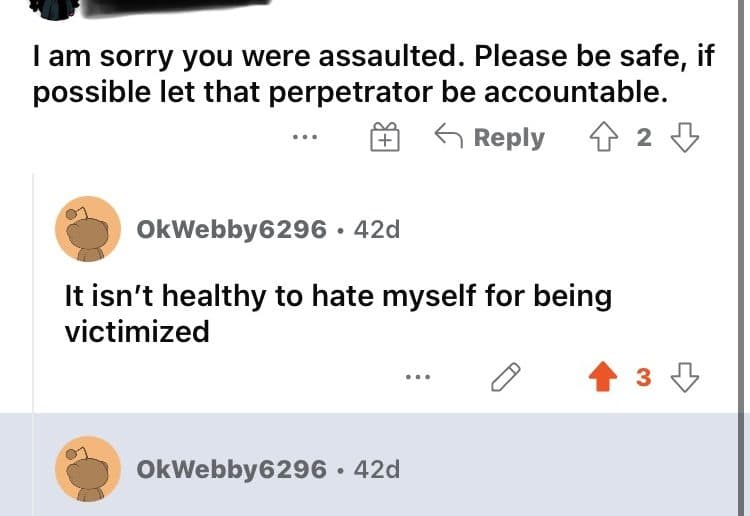This screenshot has height=516, width=750.
Task: Click the 42d timestamp on the white comment
Action: pos(377,229)
